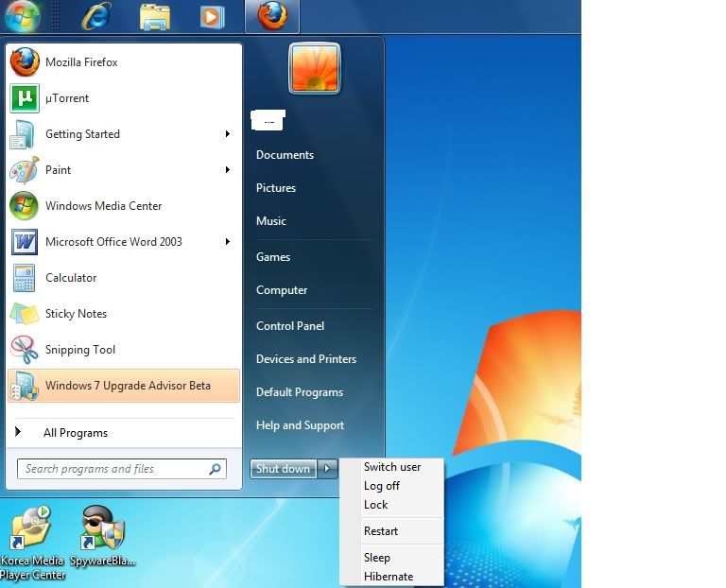Open the Calculator app
726x588 pixels.
[x=71, y=278]
